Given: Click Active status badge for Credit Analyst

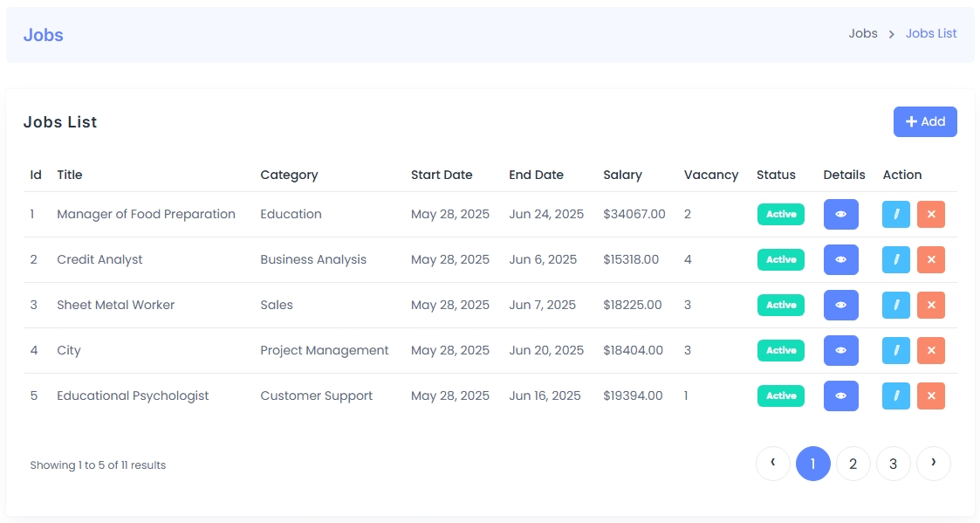Looking at the screenshot, I should coord(781,259).
